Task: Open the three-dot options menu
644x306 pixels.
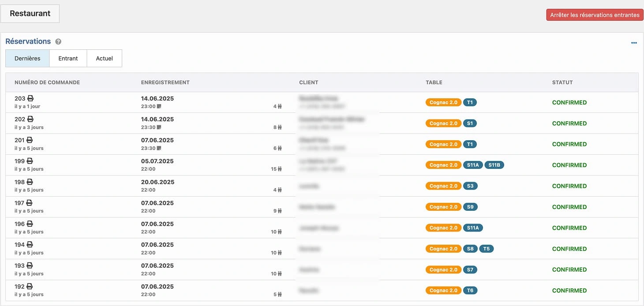Action: [634, 43]
